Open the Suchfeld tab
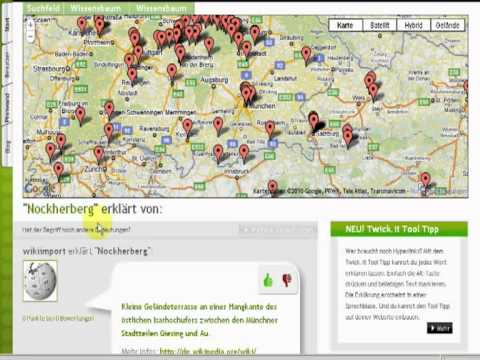The width and height of the screenshot is (480, 360). [x=43, y=8]
